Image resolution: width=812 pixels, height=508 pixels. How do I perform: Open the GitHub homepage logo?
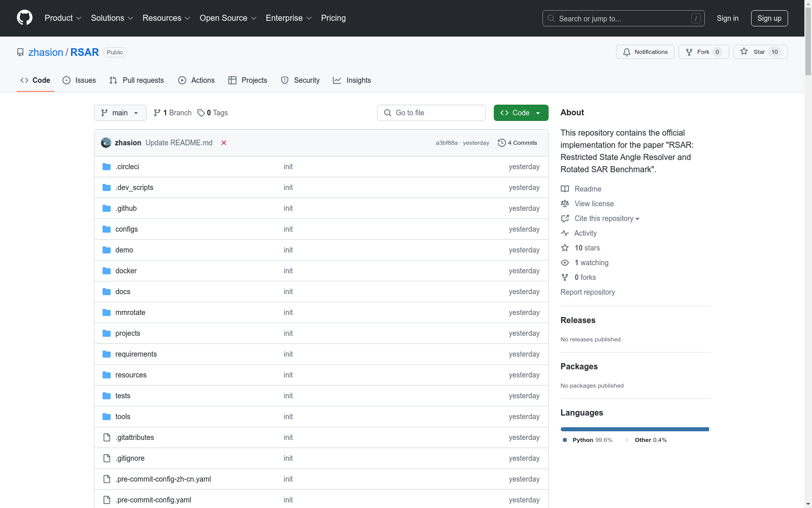[24, 18]
